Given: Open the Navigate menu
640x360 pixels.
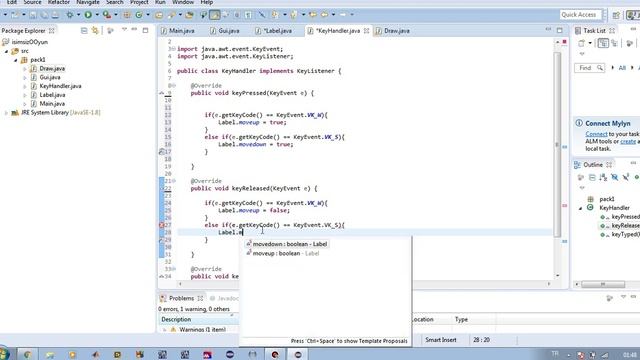Looking at the screenshot, I should 88,2.
